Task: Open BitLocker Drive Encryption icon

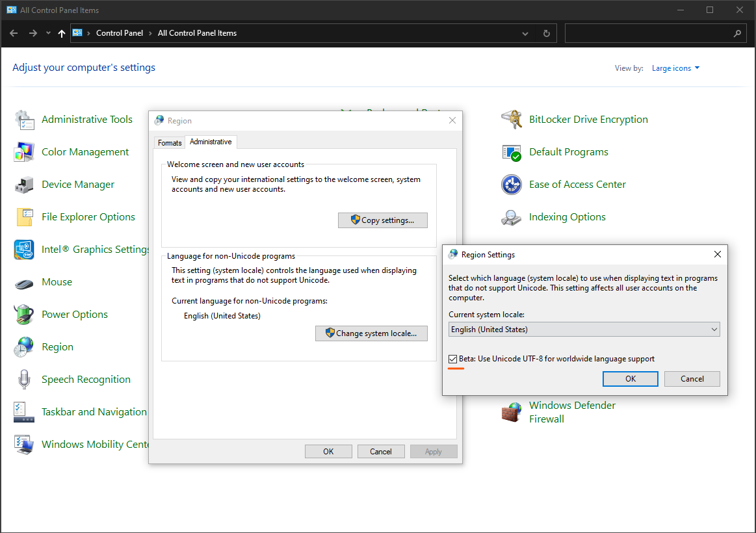Action: pos(512,120)
